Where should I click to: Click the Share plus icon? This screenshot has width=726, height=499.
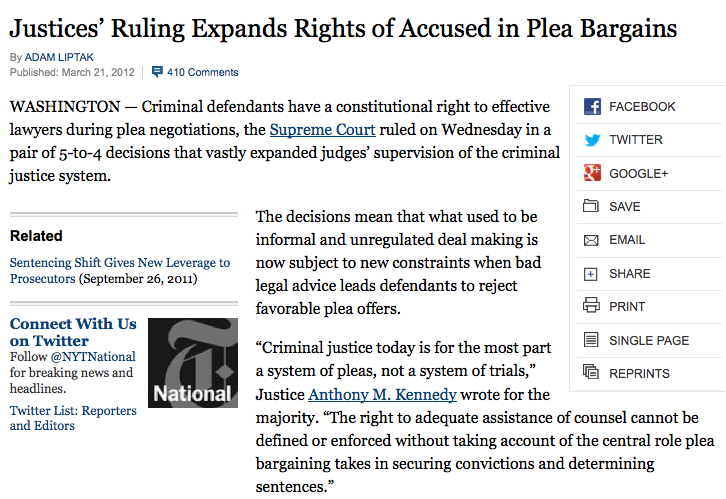click(x=590, y=274)
